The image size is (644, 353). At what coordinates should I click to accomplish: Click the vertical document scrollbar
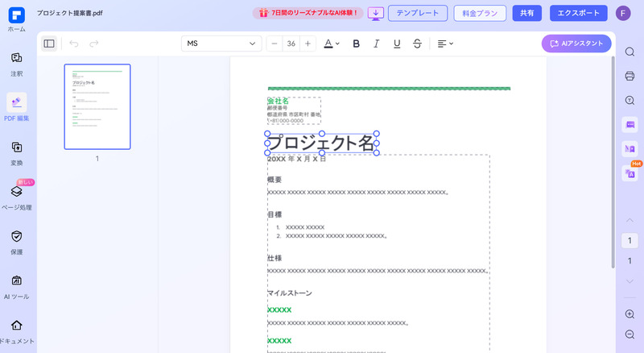tap(613, 163)
